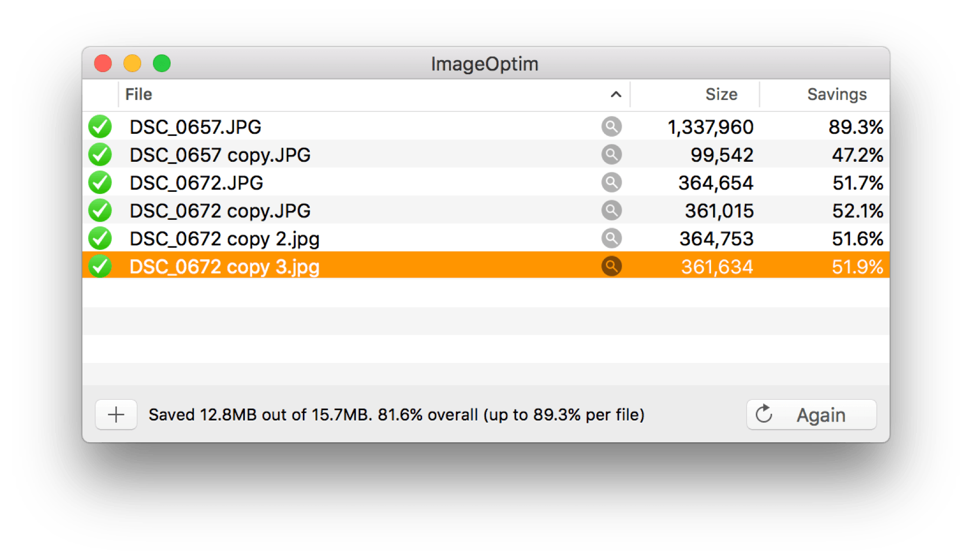Click the 1,337,960 size value
972x560 pixels.
(x=710, y=127)
